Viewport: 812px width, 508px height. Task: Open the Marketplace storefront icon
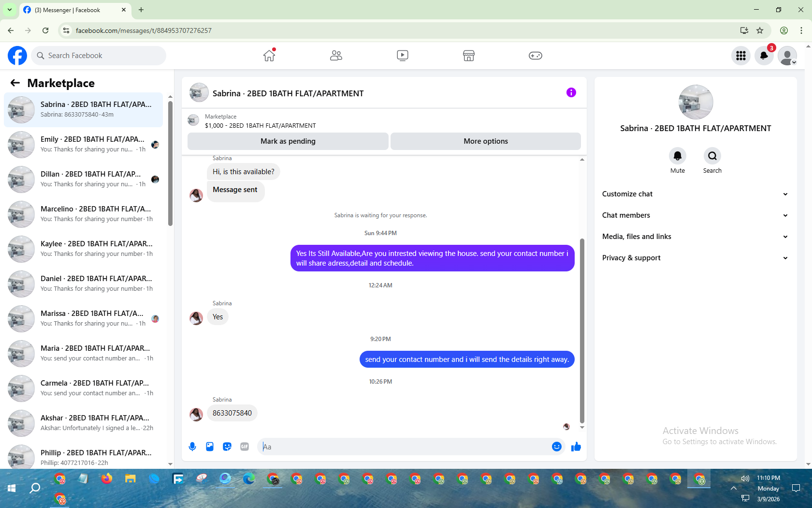click(469, 56)
